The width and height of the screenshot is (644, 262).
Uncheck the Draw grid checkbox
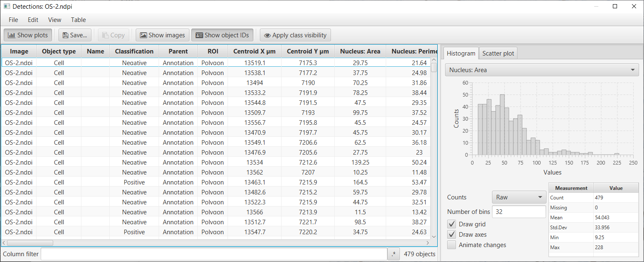(451, 224)
